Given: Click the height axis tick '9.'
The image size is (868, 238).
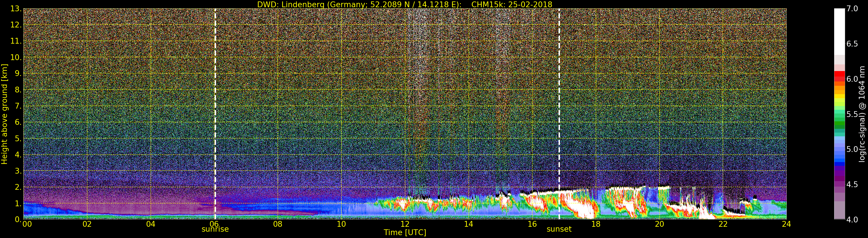Looking at the screenshot, I should coord(19,73).
